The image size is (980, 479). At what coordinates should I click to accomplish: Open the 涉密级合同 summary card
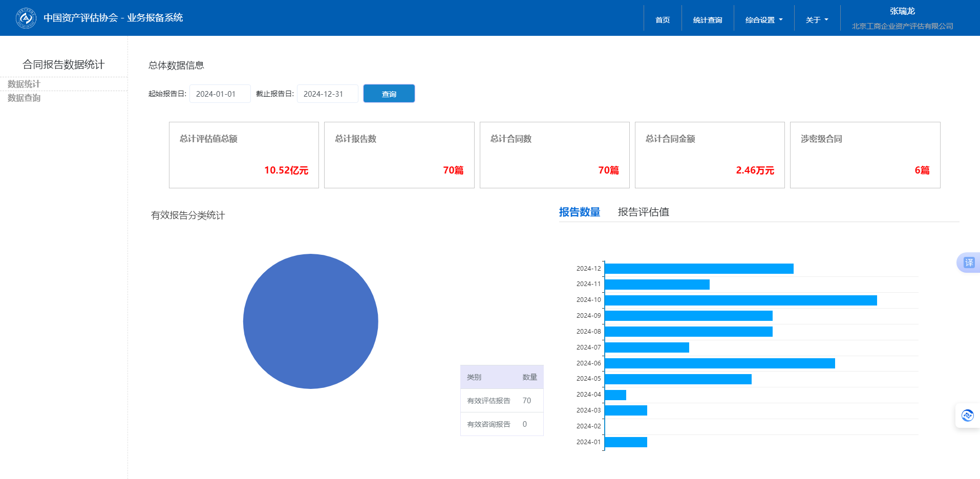(865, 155)
